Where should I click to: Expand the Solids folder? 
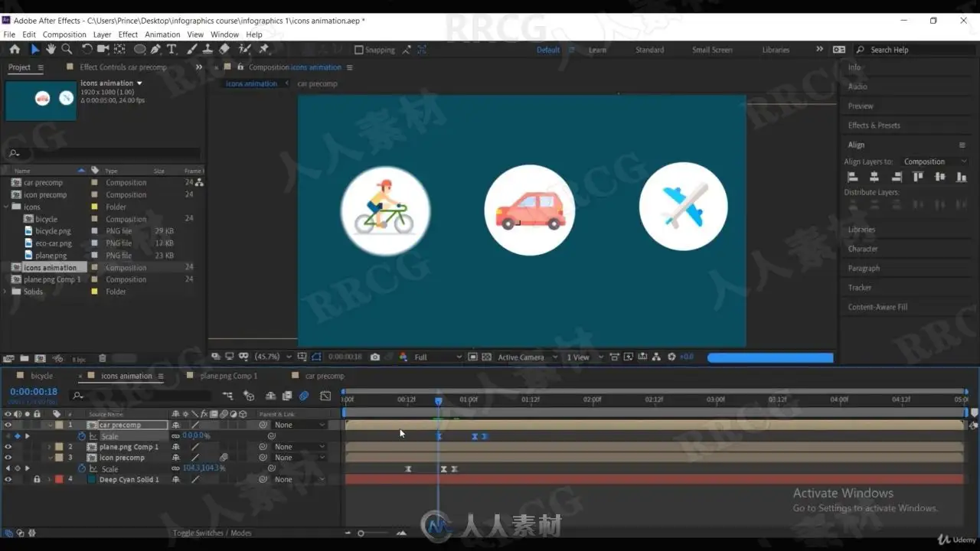click(x=6, y=292)
